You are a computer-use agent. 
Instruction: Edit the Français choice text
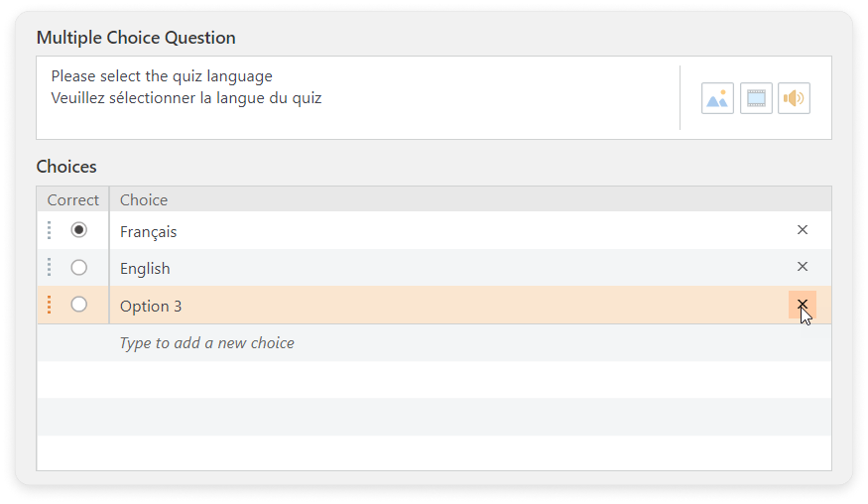click(149, 231)
